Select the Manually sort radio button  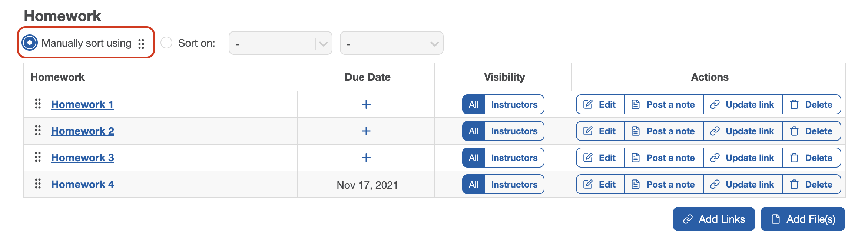[x=30, y=43]
